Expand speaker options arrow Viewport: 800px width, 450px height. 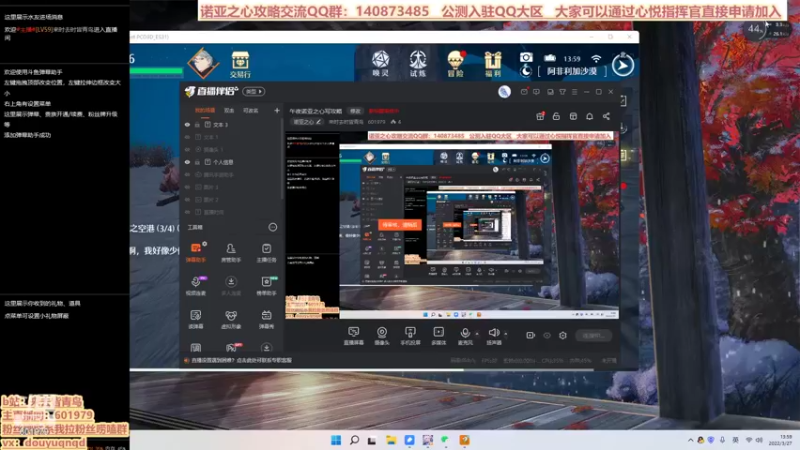pyautogui.click(x=506, y=334)
